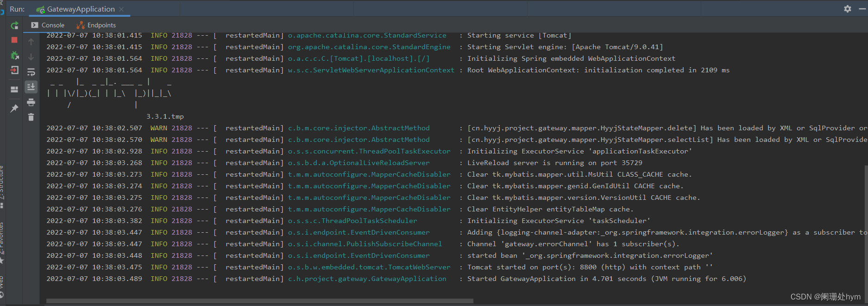Click the red Exit icon in Run toolbar
868x306 pixels.
[14, 70]
